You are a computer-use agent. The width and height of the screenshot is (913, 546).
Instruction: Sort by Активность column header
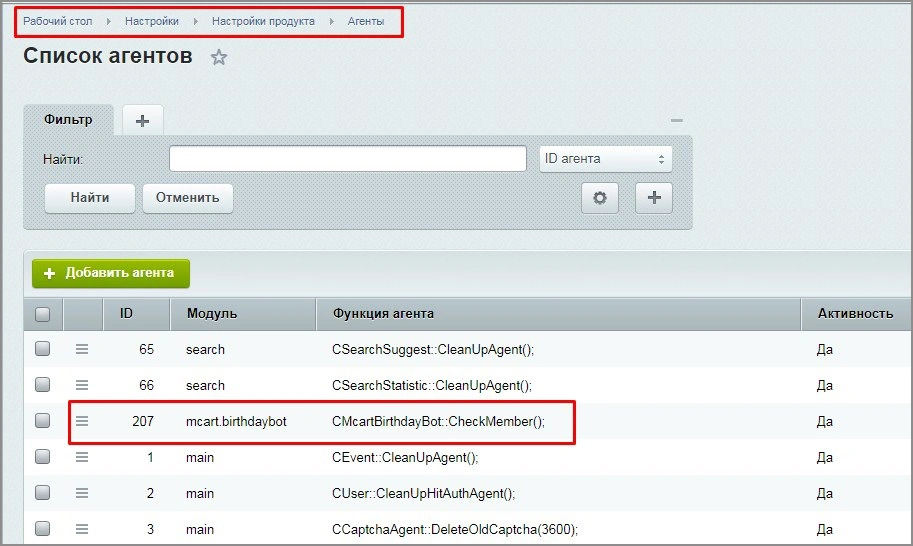(x=855, y=314)
